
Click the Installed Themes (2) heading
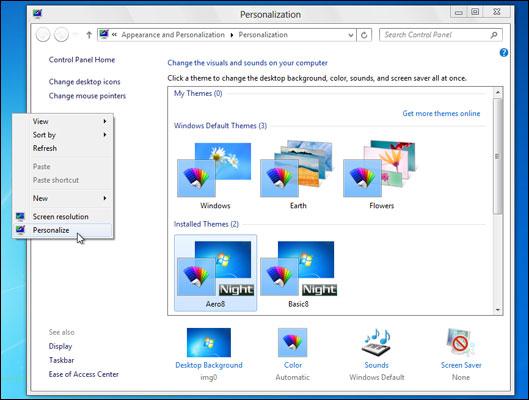[206, 224]
